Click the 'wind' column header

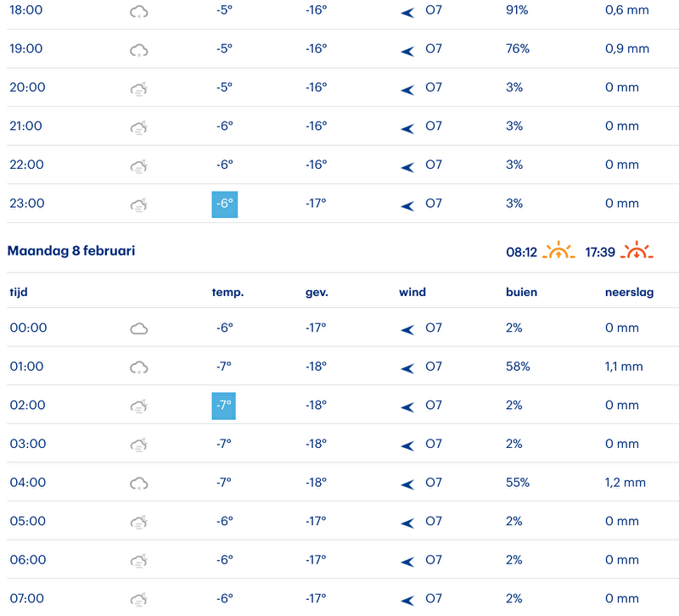(x=412, y=293)
